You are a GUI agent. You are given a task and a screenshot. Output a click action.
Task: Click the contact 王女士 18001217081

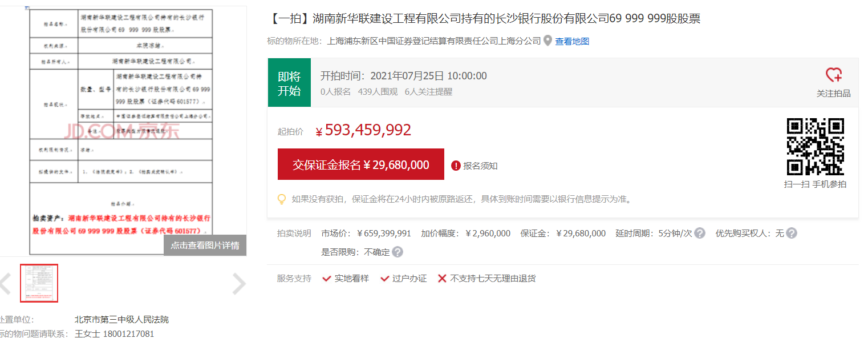click(x=114, y=333)
